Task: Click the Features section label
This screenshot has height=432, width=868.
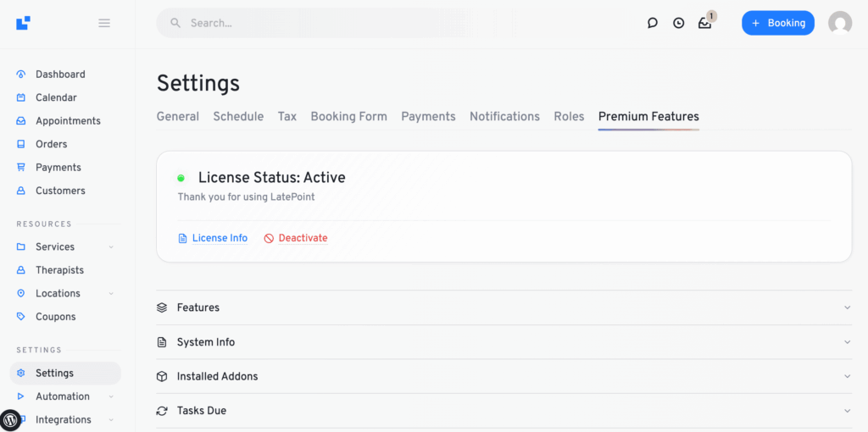Action: click(198, 307)
